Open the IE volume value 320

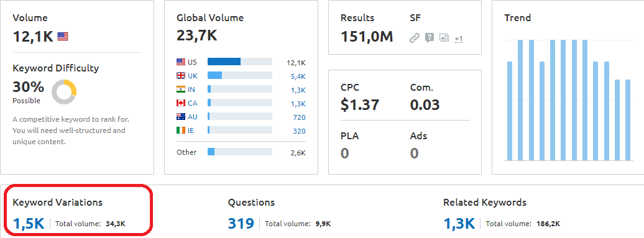300,131
